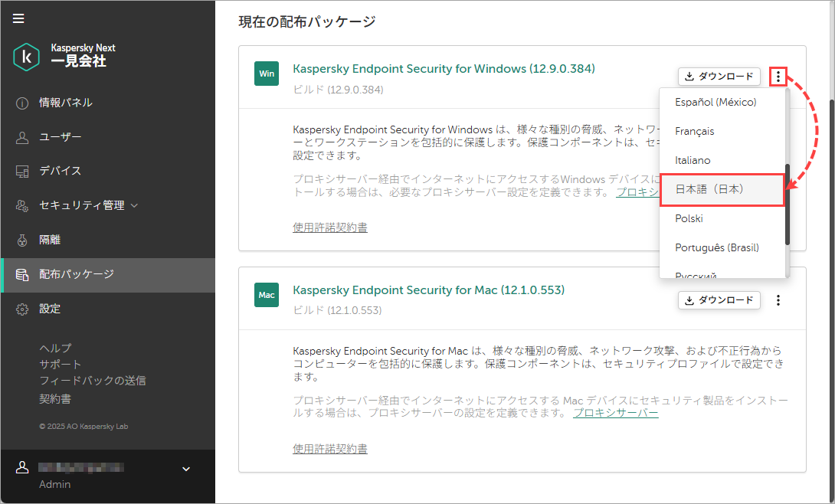Click the 配布パッケージ database icon
Screen dimensions: 835x504
coord(22,275)
